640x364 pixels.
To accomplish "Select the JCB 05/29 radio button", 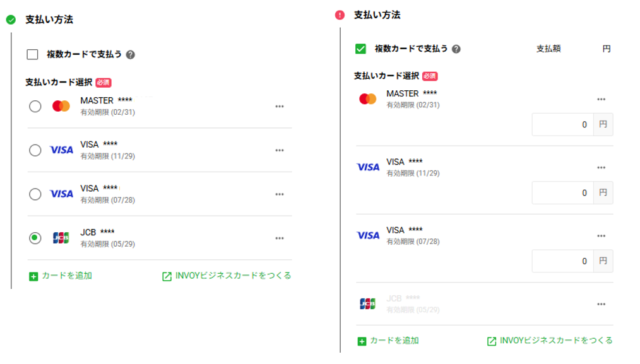I will (35, 238).
